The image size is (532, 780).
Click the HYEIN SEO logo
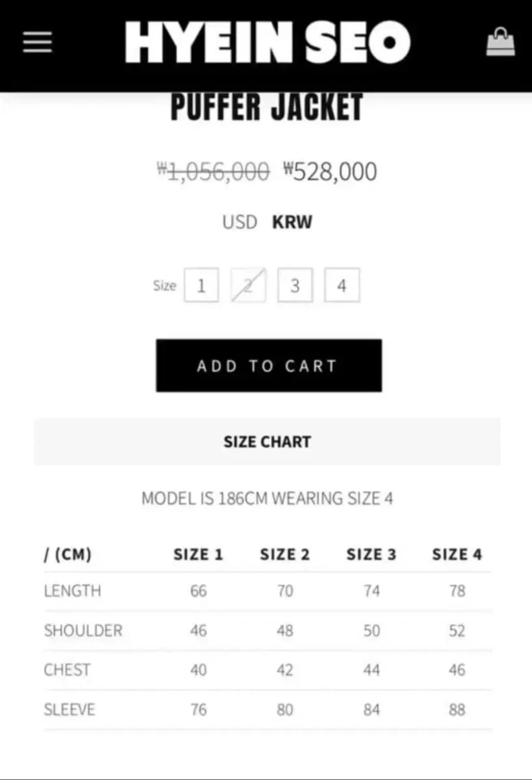[x=267, y=42]
